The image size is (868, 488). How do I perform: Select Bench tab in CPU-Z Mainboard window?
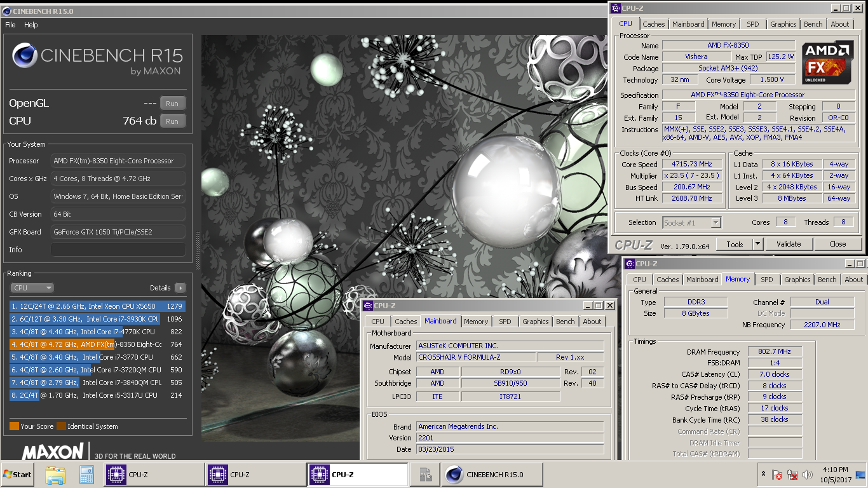[x=566, y=322]
